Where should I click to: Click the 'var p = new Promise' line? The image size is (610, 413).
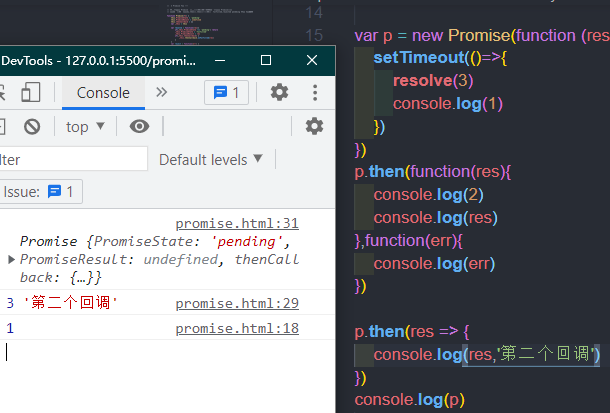[482, 36]
